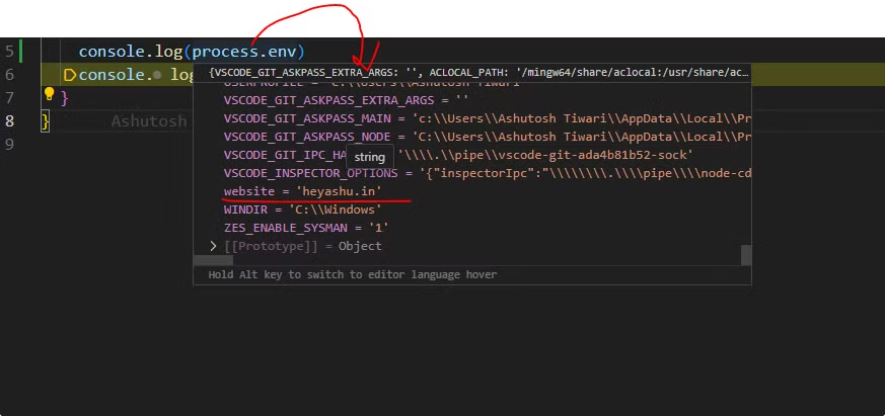Image resolution: width=894 pixels, height=420 pixels.
Task: Click the yellow lightbulb quick fix icon
Action: 48,94
